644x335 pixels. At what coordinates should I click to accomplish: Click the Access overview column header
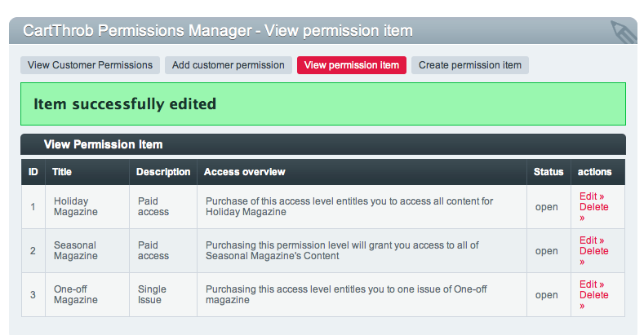click(x=362, y=172)
